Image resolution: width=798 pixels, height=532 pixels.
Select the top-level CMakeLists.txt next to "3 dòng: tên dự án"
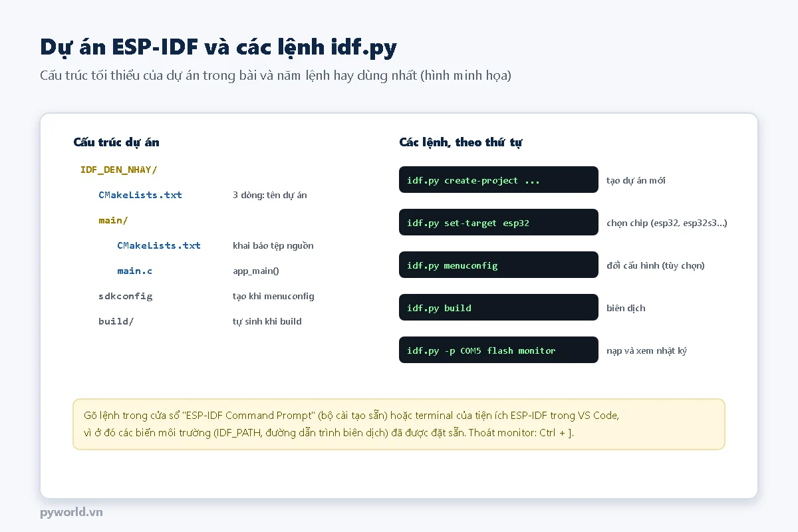[x=140, y=195]
